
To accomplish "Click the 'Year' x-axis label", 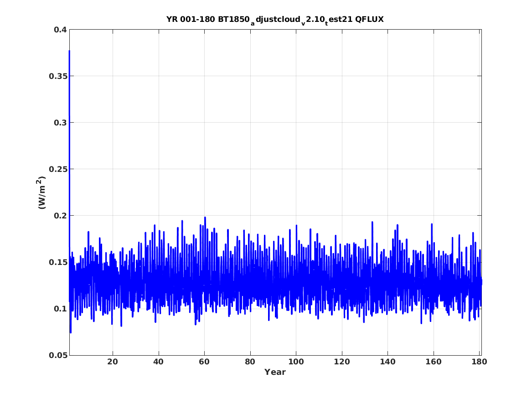I will [275, 372].
